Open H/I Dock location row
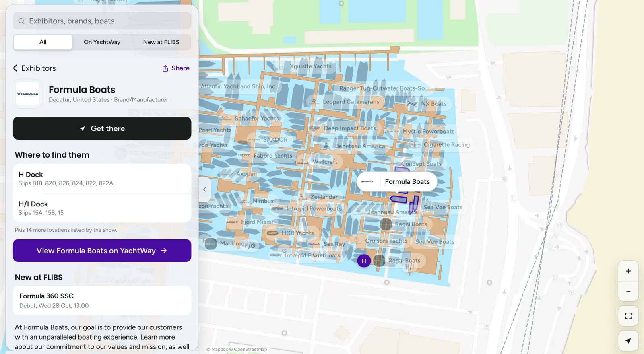The image size is (644, 354). [102, 208]
